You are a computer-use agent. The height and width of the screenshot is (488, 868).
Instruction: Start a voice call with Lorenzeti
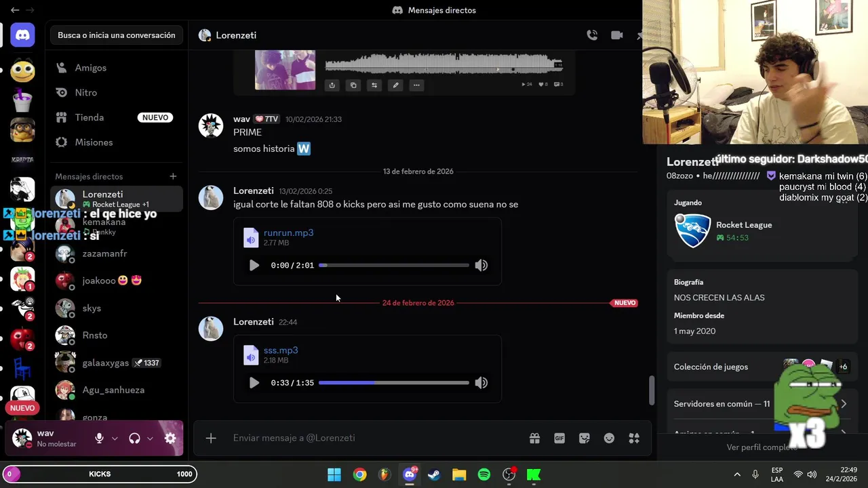592,35
